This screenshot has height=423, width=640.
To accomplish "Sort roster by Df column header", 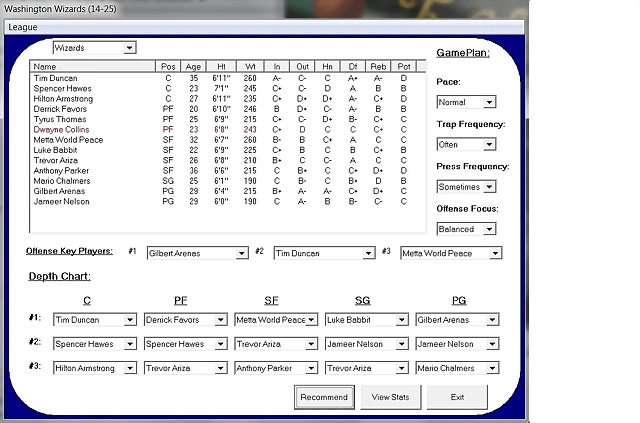I will coord(353,66).
